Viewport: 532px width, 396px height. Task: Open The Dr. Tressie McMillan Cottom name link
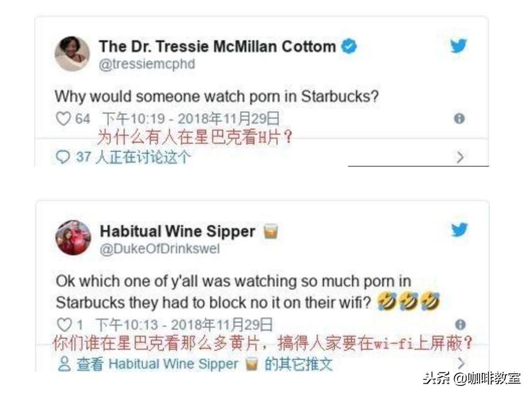218,46
